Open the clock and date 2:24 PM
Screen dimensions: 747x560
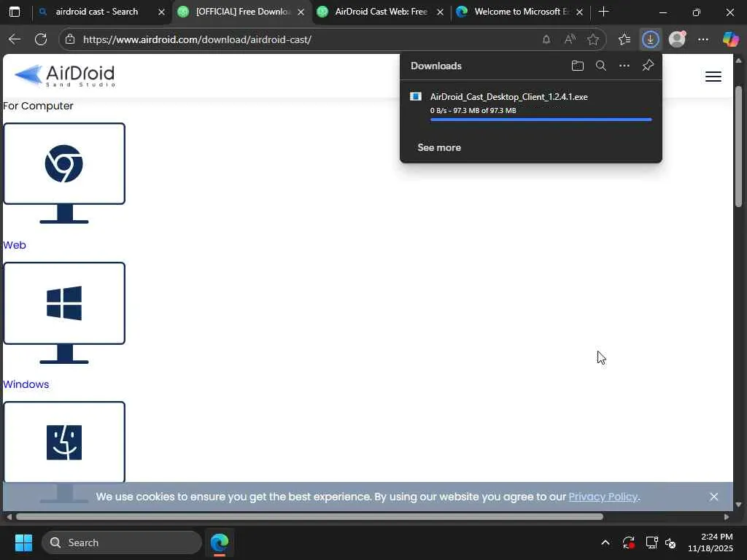[x=711, y=542]
